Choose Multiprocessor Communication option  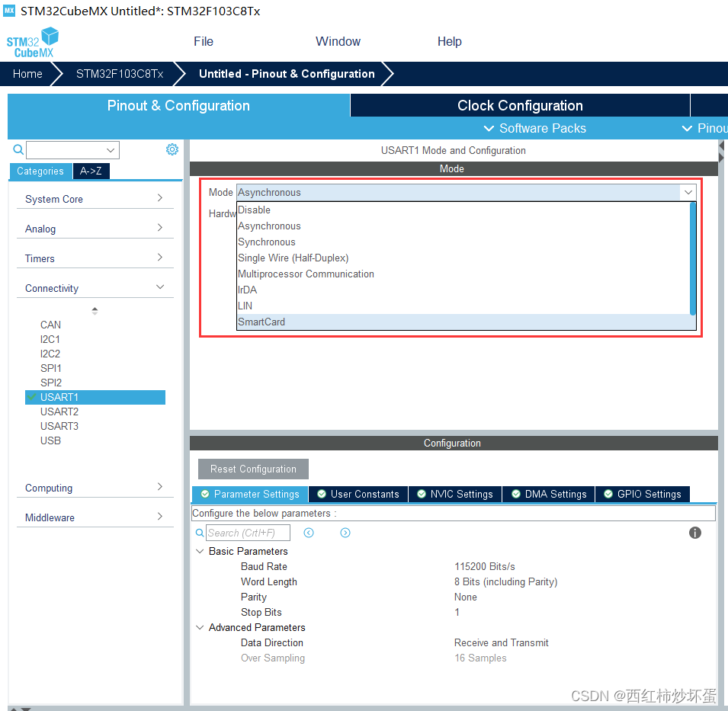pos(463,274)
